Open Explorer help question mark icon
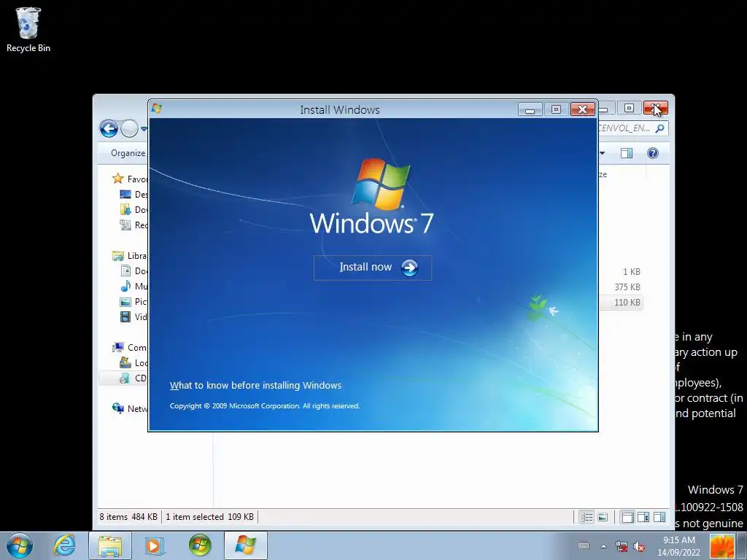 pos(653,153)
